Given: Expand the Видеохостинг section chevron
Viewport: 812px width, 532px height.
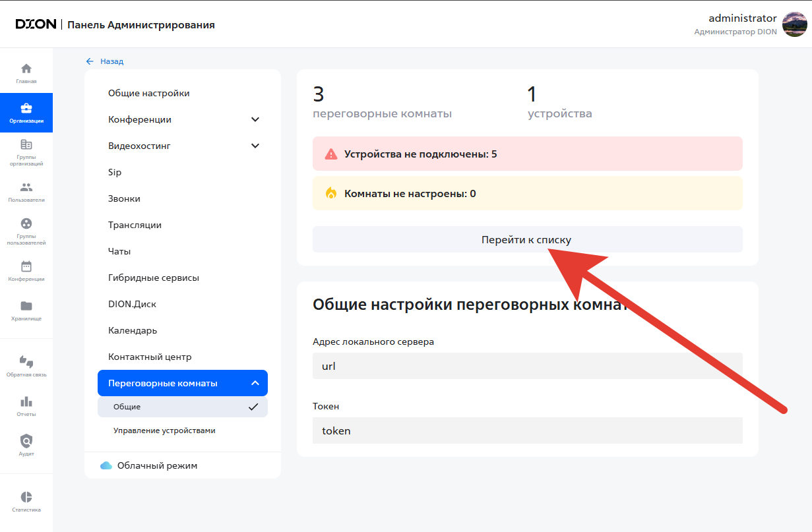Looking at the screenshot, I should (255, 146).
